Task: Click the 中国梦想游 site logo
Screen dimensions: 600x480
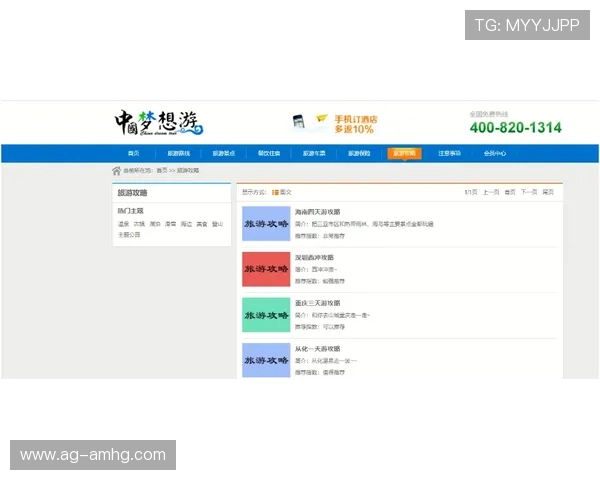Action: 159,123
